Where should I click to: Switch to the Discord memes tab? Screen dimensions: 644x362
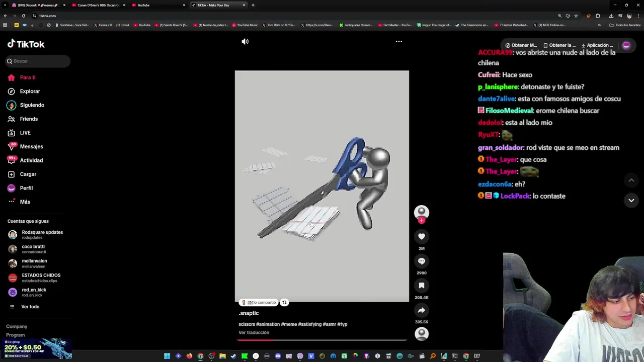38,5
